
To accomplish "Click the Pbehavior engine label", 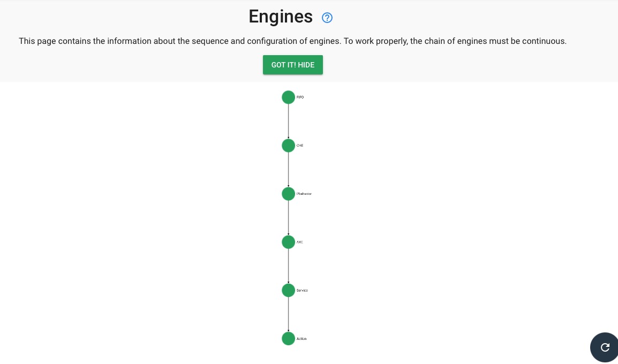I will [x=304, y=193].
